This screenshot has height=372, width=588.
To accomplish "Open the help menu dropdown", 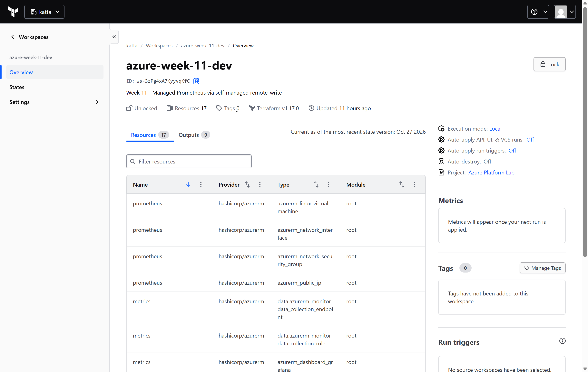I will click(x=538, y=12).
